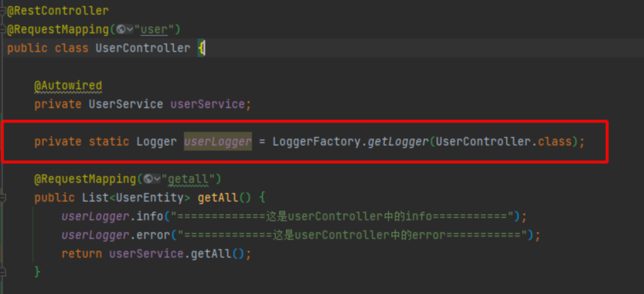Click the "user" mapping path string
Image resolution: width=644 pixels, height=294 pixels.
point(154,29)
